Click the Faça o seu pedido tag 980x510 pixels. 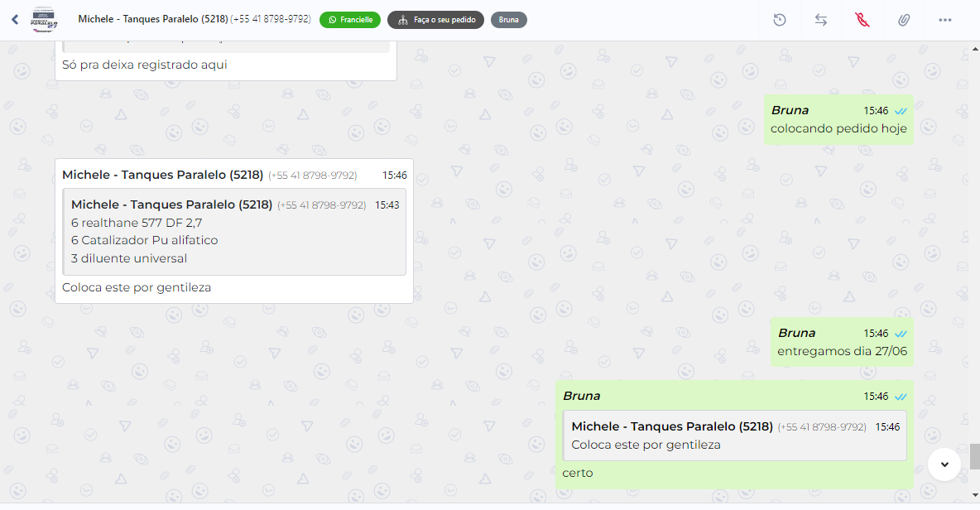pos(435,20)
